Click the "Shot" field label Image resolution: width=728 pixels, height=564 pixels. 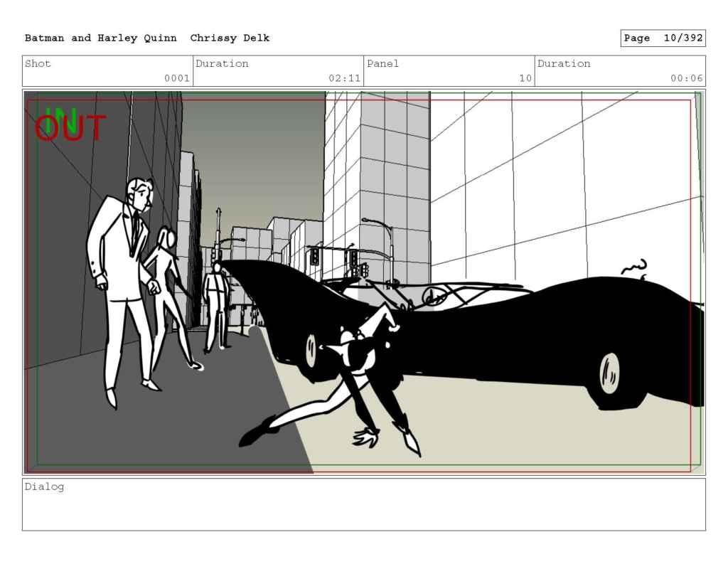pyautogui.click(x=38, y=63)
